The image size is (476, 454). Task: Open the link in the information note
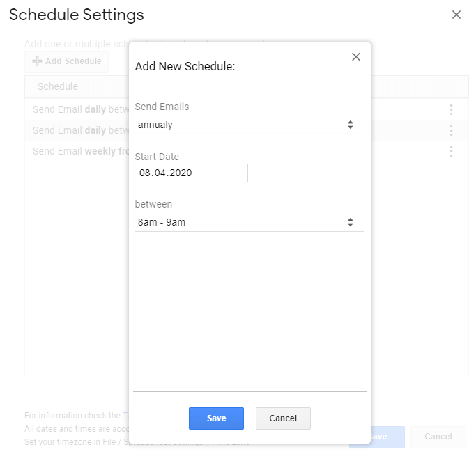[125, 416]
